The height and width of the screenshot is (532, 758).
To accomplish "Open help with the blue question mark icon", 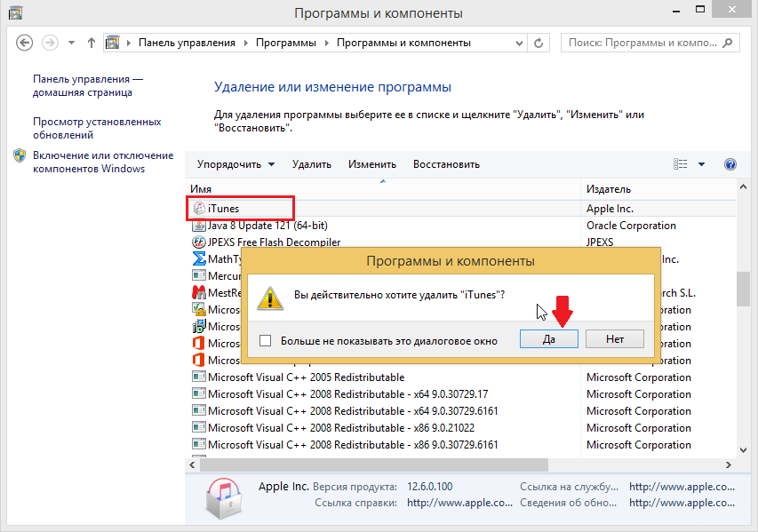I will click(x=730, y=164).
